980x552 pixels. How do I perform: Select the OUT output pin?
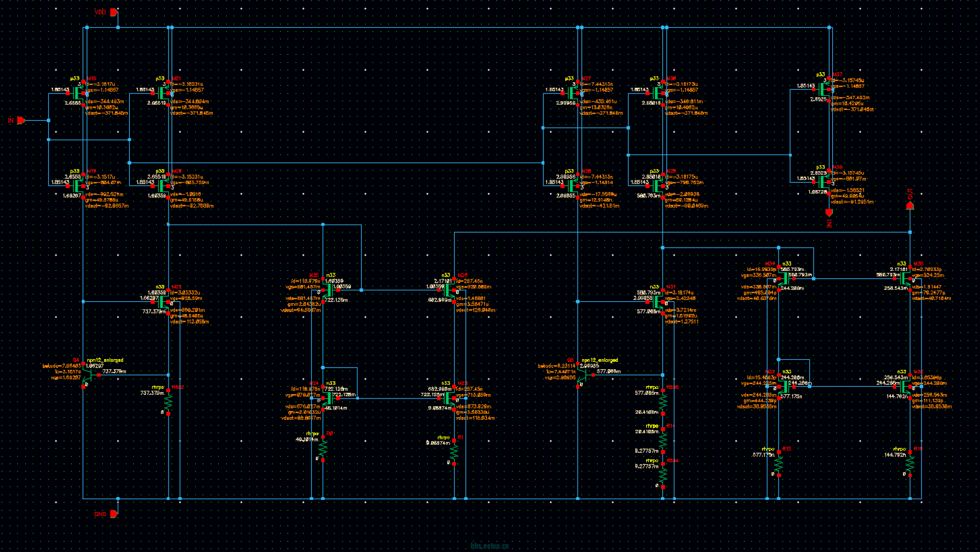tap(910, 205)
